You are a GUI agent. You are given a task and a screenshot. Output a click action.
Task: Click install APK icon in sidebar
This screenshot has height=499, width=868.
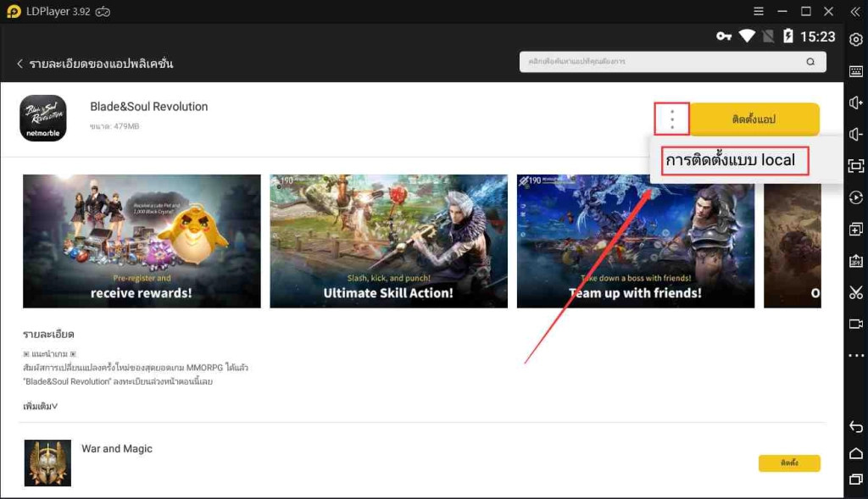click(856, 261)
